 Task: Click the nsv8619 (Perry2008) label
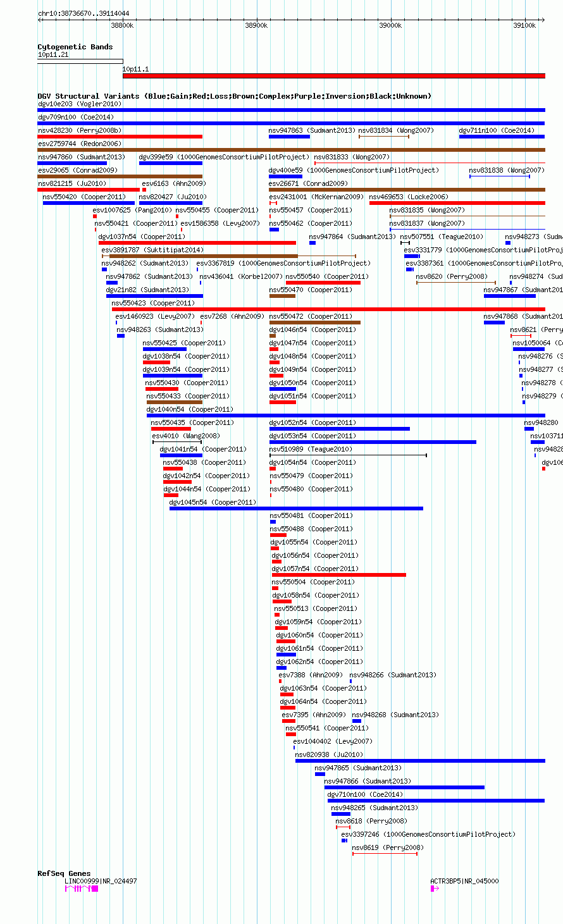point(388,847)
